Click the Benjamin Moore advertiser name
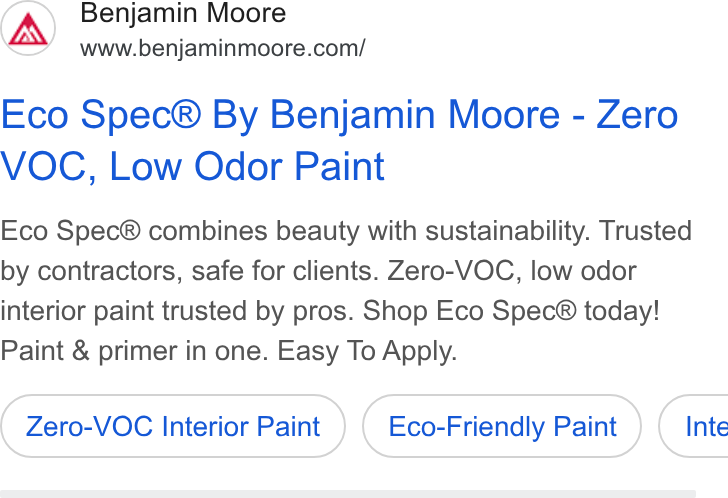Screen dimensions: 728x498 click(x=183, y=13)
